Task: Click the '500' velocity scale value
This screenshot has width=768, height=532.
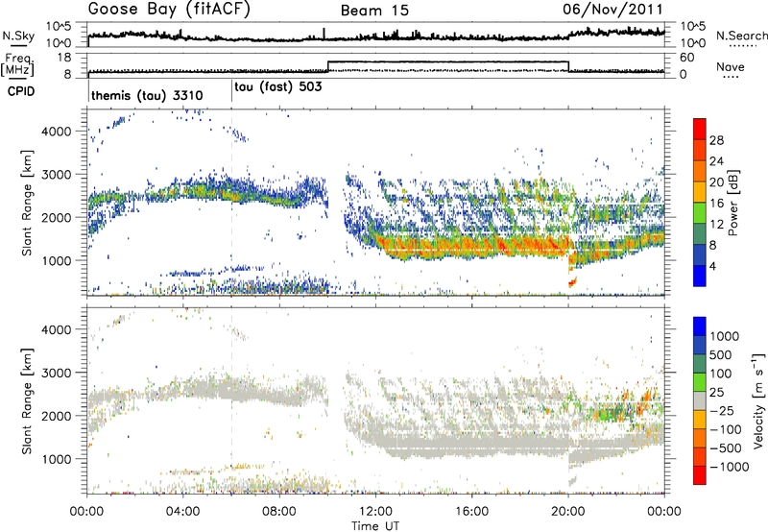Action: click(x=721, y=355)
